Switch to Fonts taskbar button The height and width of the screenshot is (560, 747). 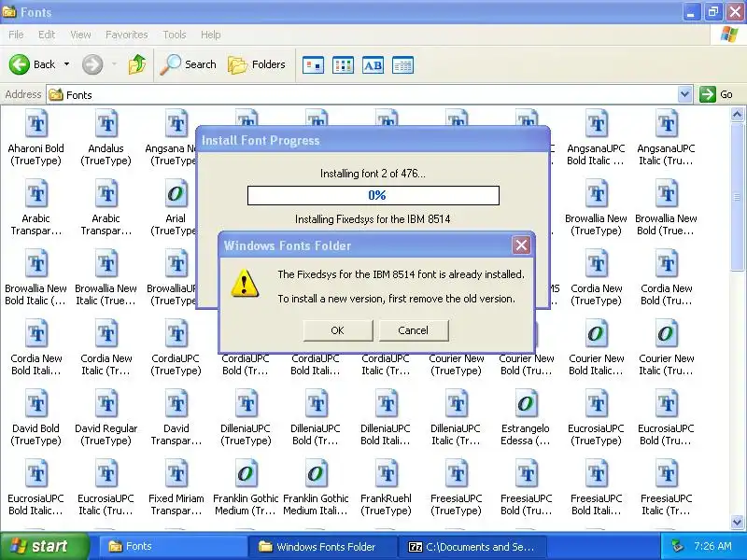pos(173,547)
